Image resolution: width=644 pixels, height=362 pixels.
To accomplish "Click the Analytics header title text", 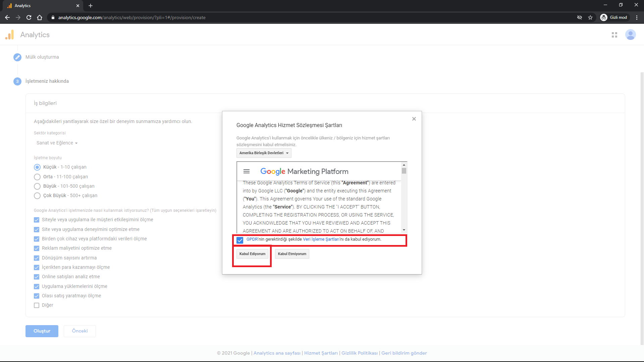I will pyautogui.click(x=35, y=35).
